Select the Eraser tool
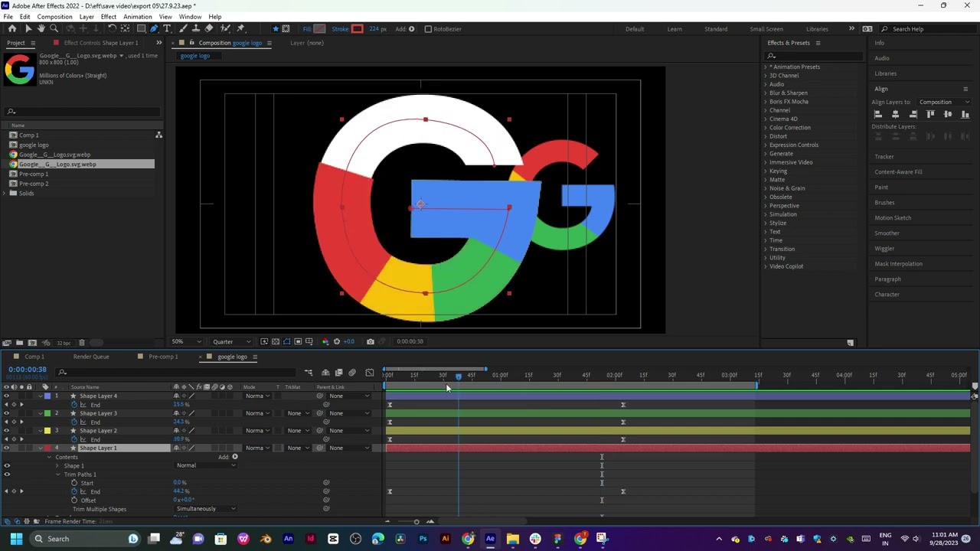This screenshot has height=551, width=980. tap(209, 29)
